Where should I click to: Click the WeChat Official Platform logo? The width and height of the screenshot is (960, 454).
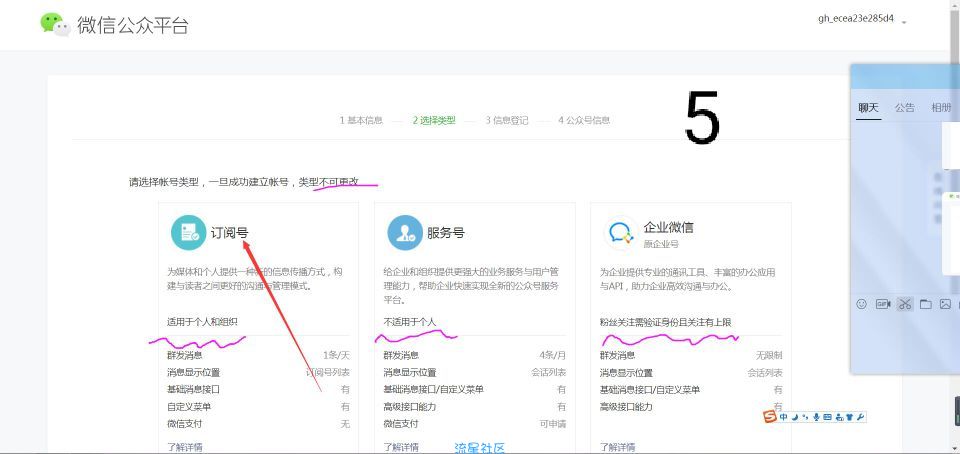click(114, 24)
